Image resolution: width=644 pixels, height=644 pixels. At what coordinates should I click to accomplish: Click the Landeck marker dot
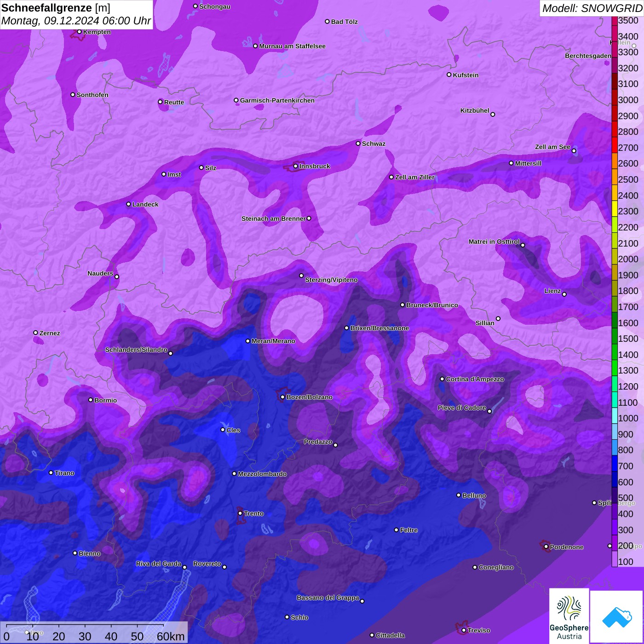point(129,204)
